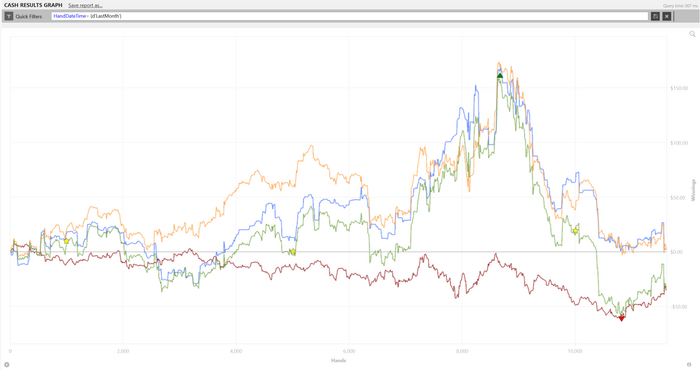Image resolution: width=700 pixels, height=370 pixels.
Task: Click the 8,000 hands axis tick
Action: pos(462,351)
